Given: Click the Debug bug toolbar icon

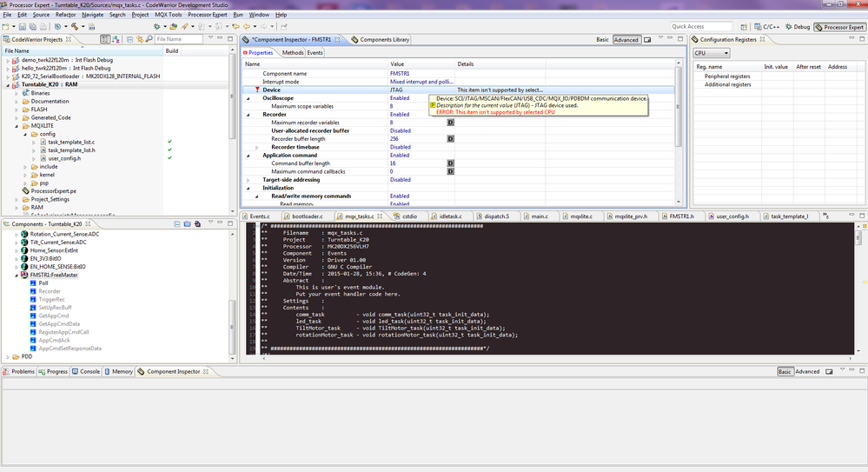Looking at the screenshot, I should pos(156,27).
